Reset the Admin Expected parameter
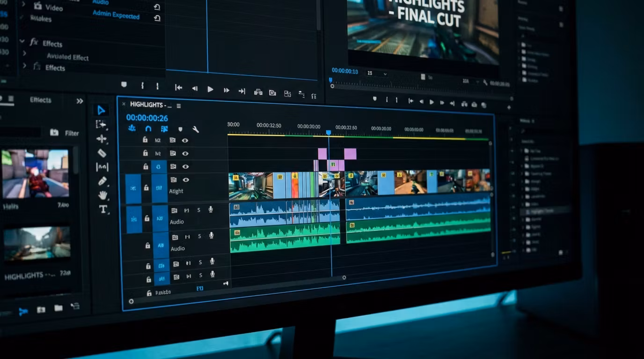Screen dimensions: 644x359 point(157,18)
